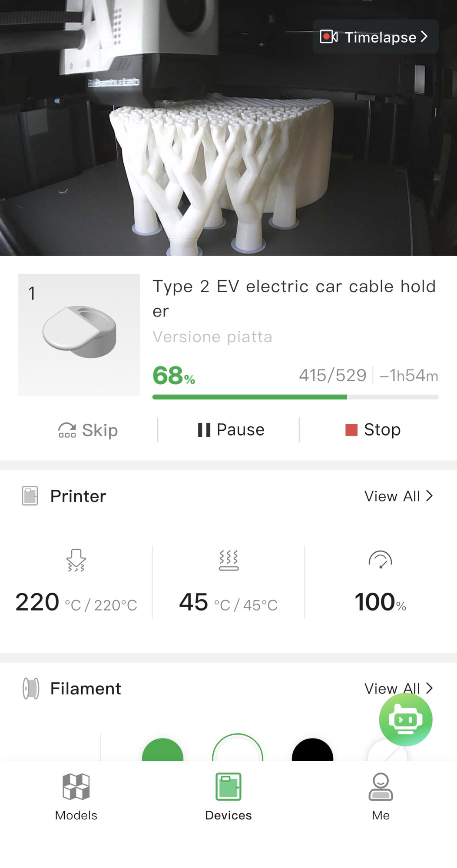The height and width of the screenshot is (868, 457).
Task: Select the green filament swatch
Action: click(162, 751)
